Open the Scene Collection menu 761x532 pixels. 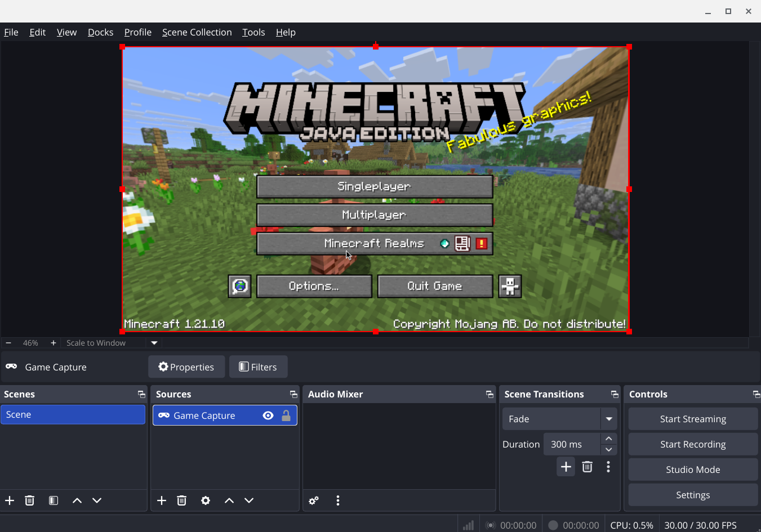tap(197, 32)
